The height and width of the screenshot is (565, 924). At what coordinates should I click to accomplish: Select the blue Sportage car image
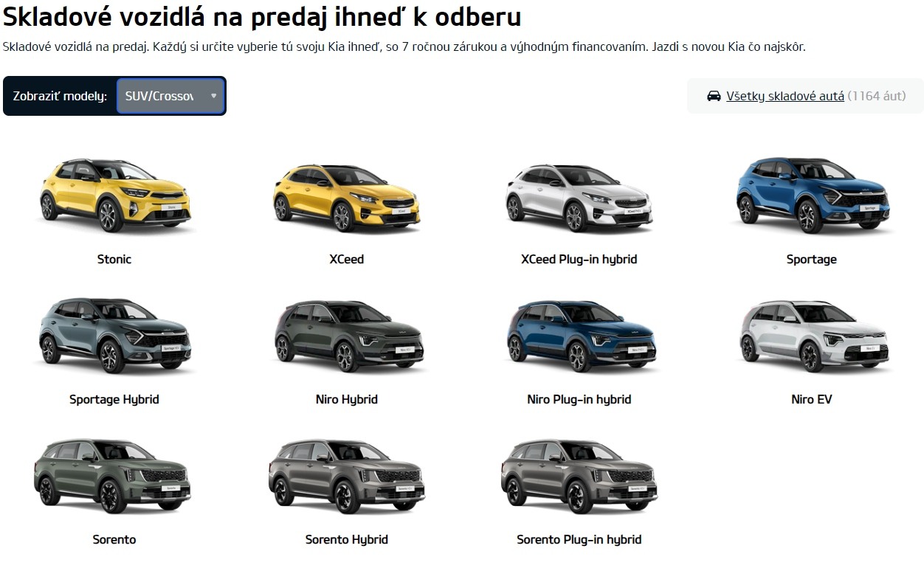(812, 195)
